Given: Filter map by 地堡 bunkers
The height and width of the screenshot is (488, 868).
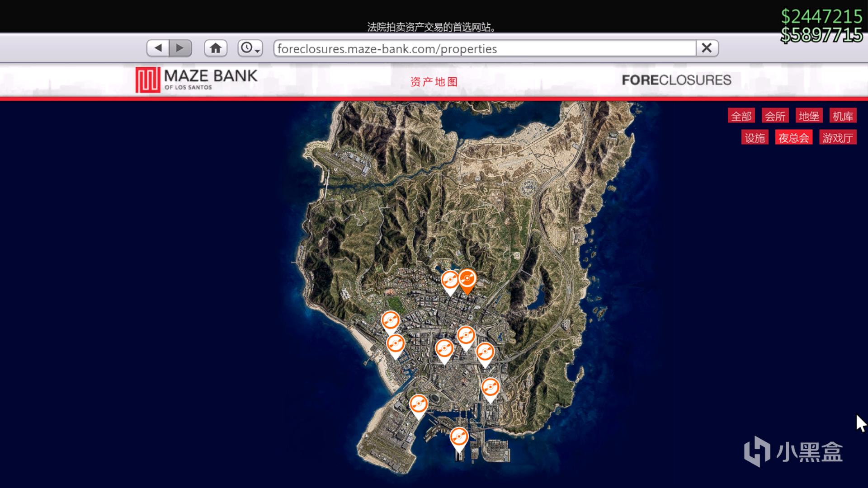Looking at the screenshot, I should tap(809, 116).
